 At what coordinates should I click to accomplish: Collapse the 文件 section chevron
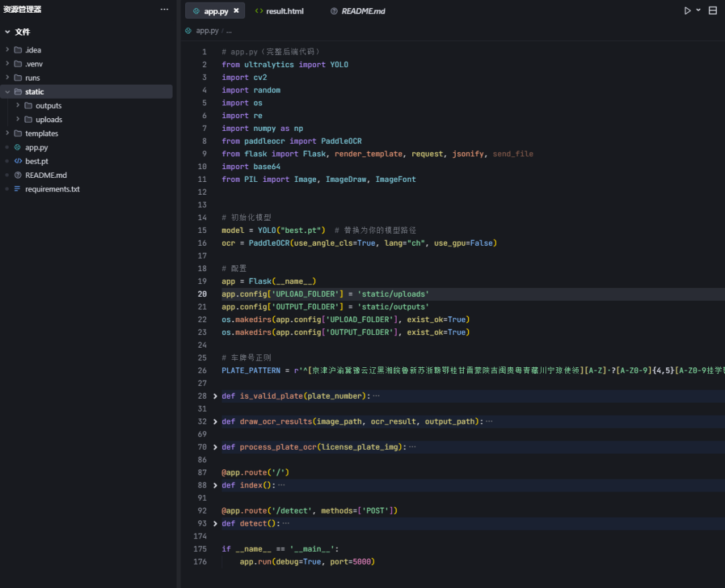(7, 32)
